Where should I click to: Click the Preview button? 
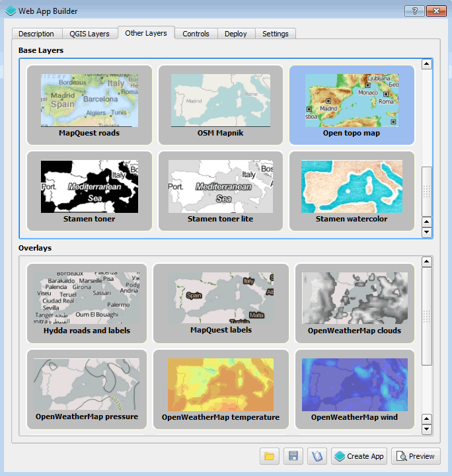tap(416, 456)
